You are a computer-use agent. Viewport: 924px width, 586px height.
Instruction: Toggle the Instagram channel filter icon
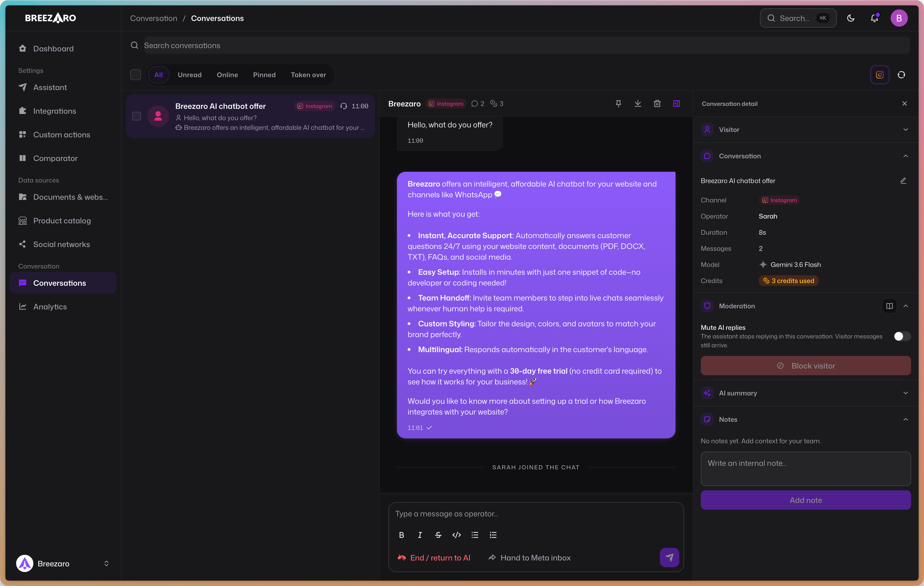tap(879, 75)
